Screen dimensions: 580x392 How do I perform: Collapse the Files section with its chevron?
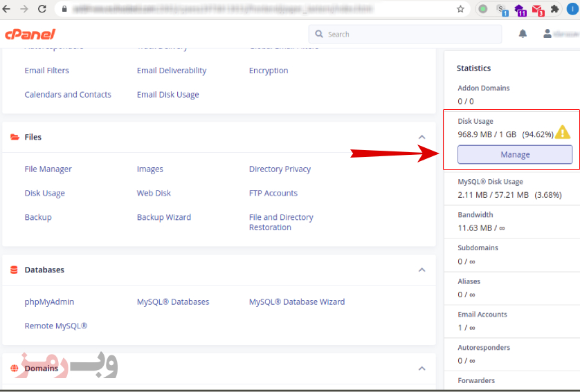[422, 137]
